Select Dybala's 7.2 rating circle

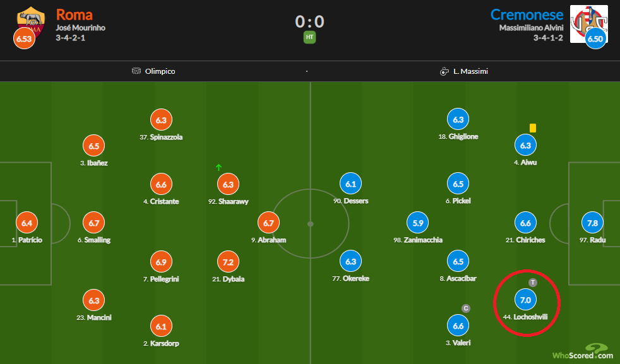coord(229,261)
